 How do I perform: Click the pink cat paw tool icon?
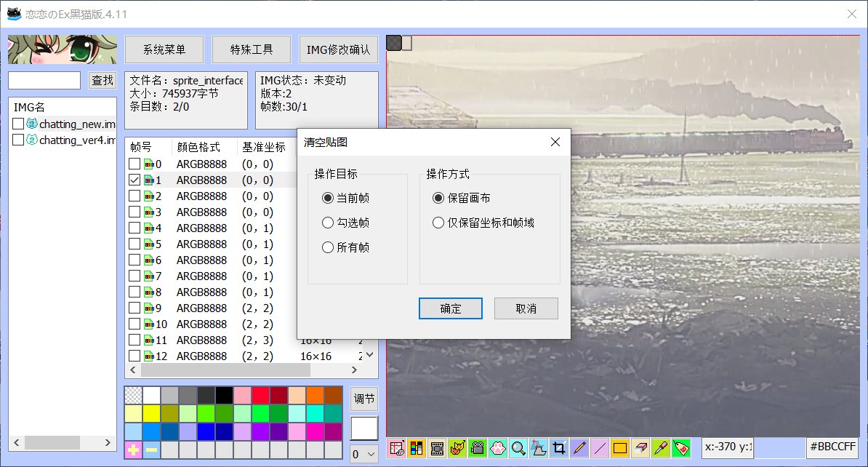[498, 448]
